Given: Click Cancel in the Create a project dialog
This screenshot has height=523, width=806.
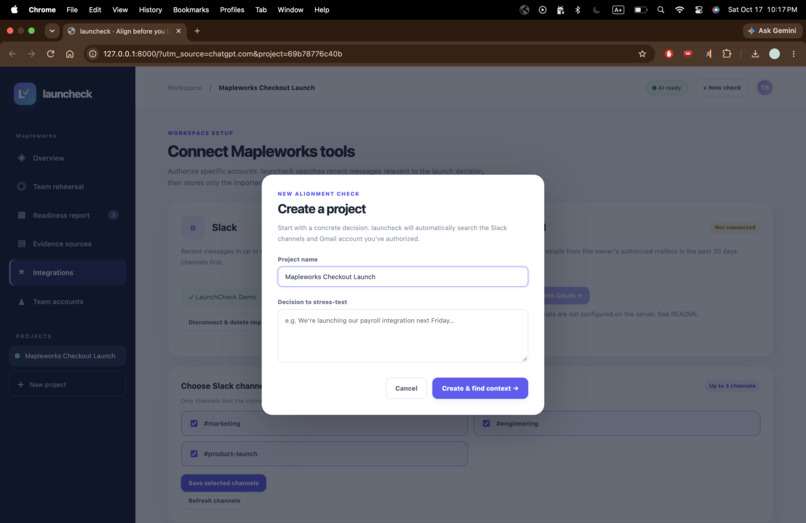Looking at the screenshot, I should [x=406, y=388].
